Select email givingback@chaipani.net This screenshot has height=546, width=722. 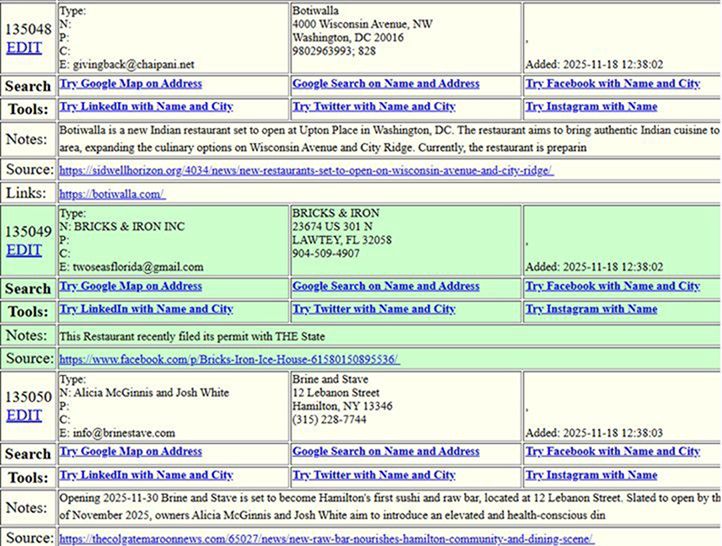click(x=134, y=64)
